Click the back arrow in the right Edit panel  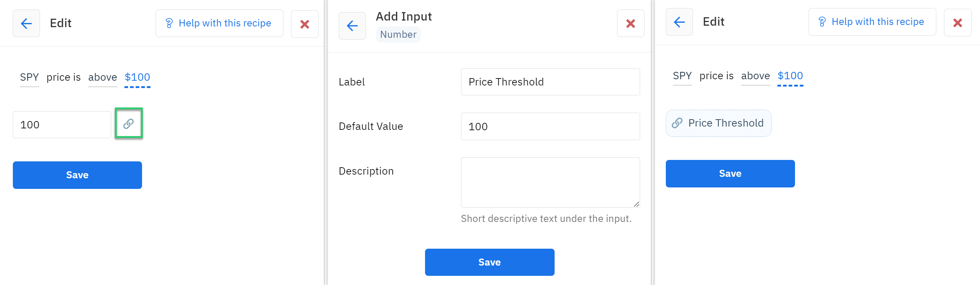click(679, 22)
